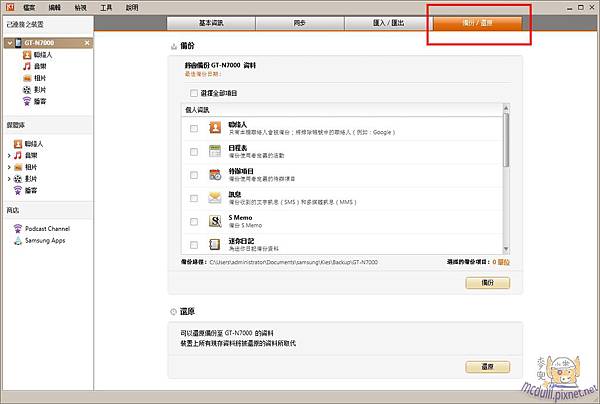This screenshot has height=404, width=600.
Task: Click the backup list scroll up arrow
Action: 506,108
